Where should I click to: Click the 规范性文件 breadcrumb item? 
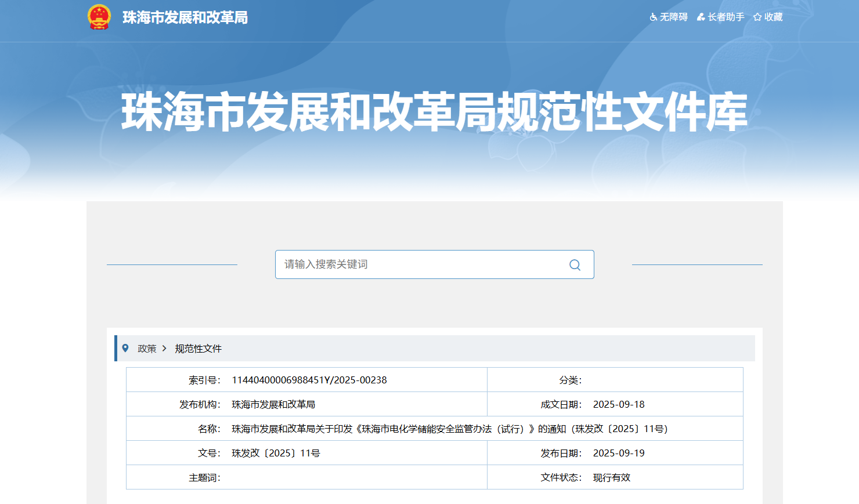pos(198,349)
